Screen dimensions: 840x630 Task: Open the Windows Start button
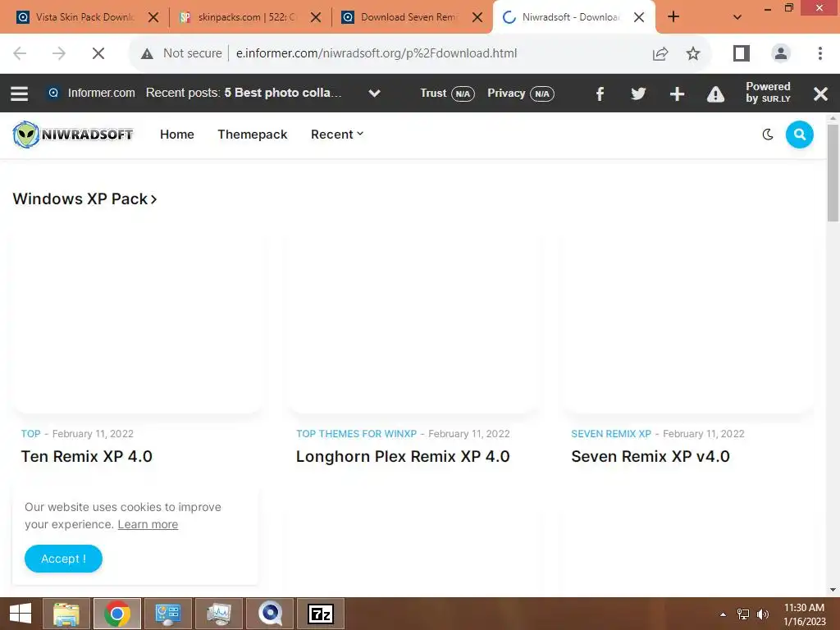click(x=21, y=614)
